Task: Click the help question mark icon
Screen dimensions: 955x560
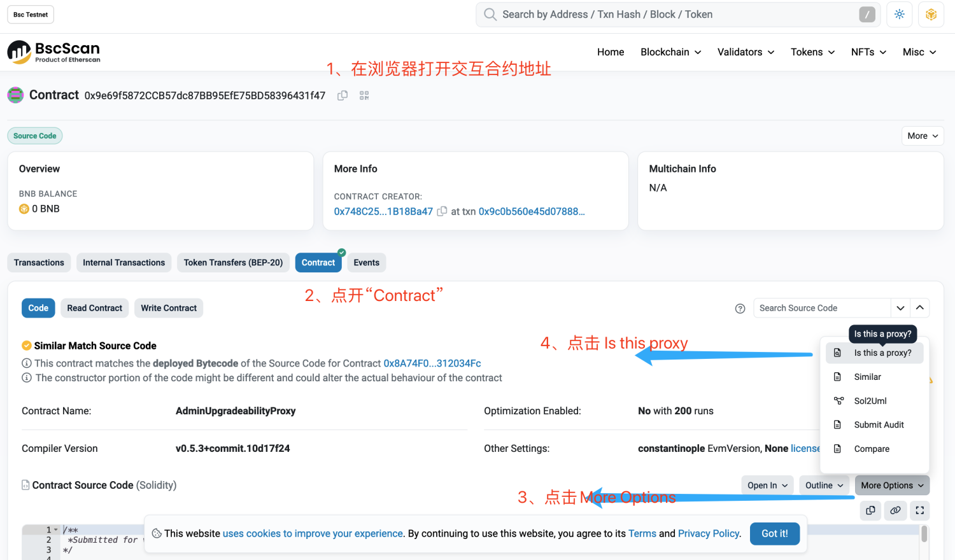Action: (x=740, y=309)
